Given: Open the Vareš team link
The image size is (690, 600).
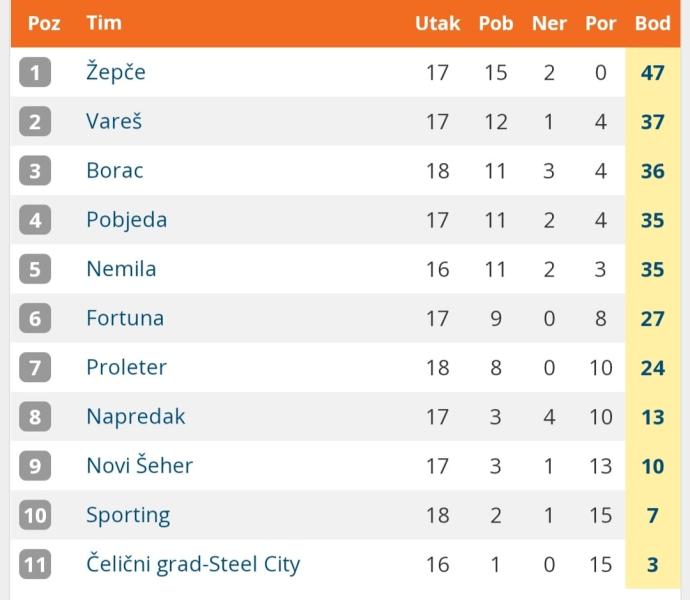Looking at the screenshot, I should (x=114, y=121).
